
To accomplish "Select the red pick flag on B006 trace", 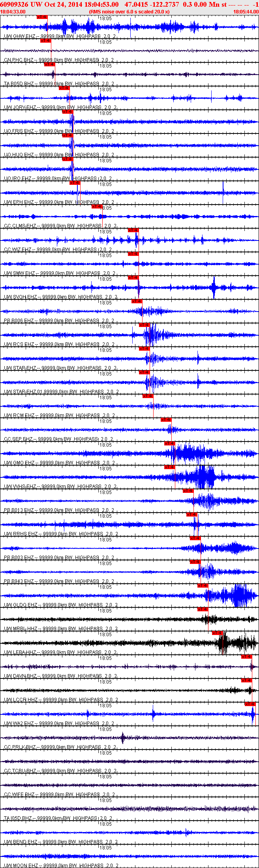I will [137, 301].
